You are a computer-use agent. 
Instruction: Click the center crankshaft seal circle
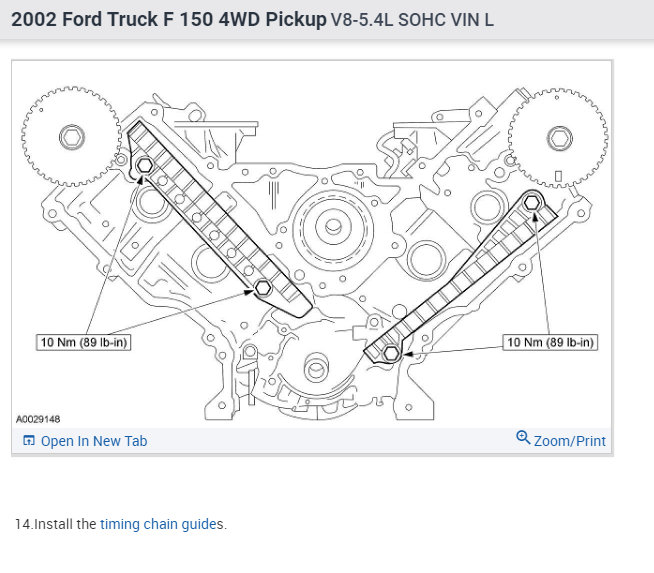(x=333, y=227)
